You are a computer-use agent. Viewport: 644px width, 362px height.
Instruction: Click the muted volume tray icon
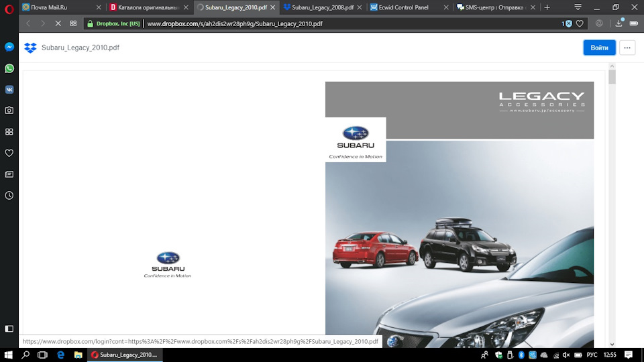click(x=566, y=355)
